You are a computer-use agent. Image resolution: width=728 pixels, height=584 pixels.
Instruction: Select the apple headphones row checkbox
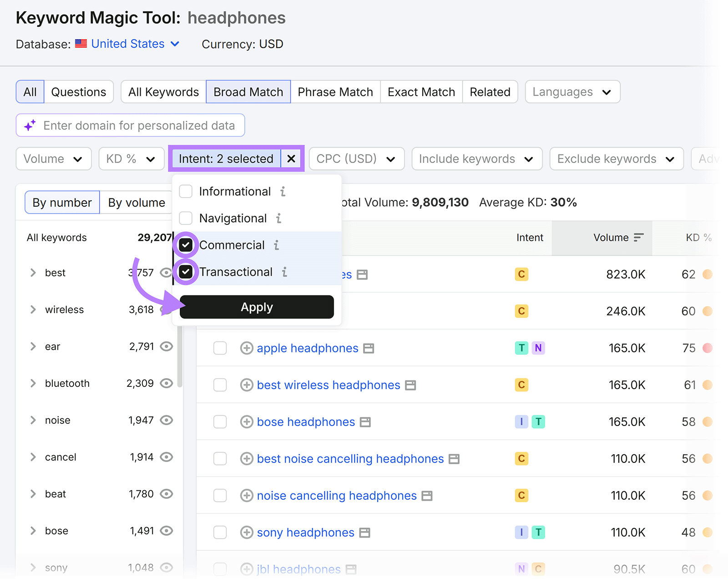coord(220,349)
